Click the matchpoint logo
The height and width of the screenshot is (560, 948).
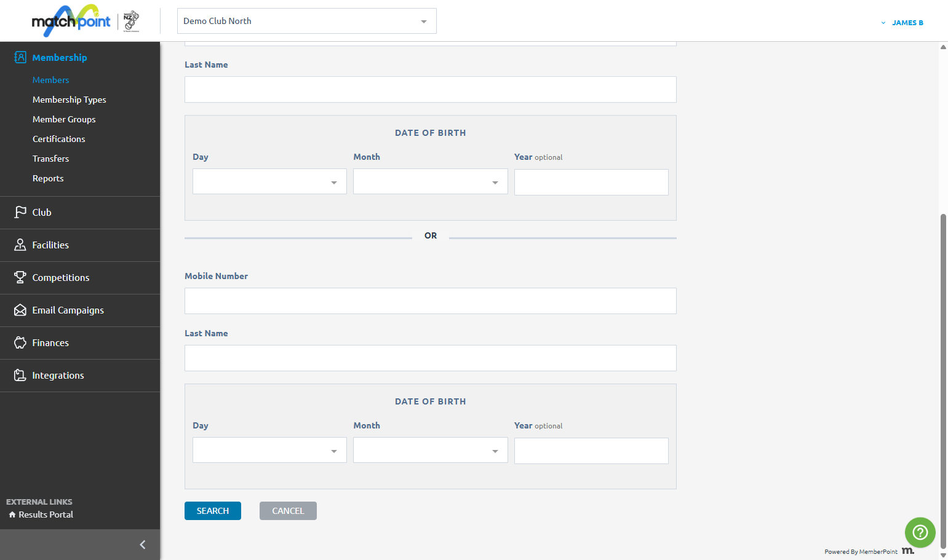pos(71,21)
